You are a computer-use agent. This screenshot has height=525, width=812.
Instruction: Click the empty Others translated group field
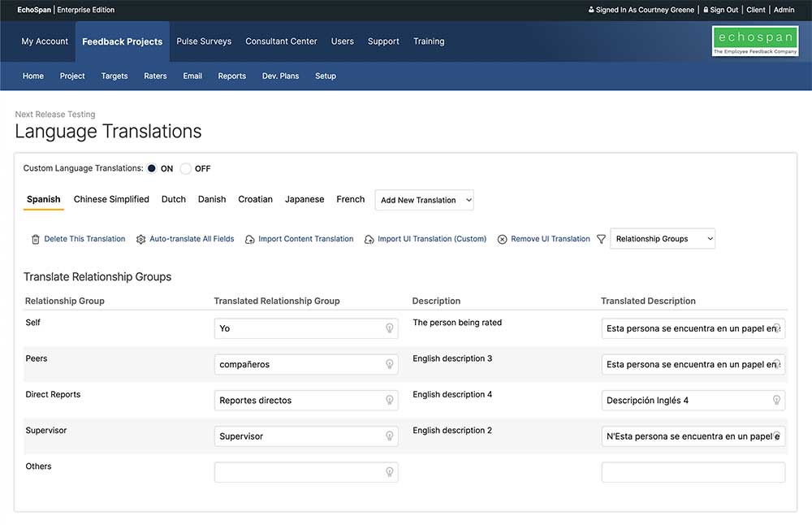(299, 472)
